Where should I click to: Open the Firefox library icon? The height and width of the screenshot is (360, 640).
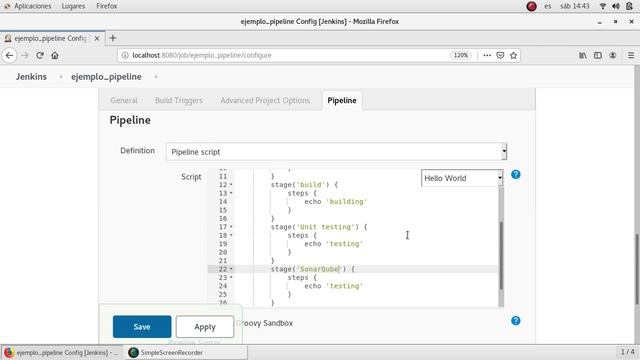[x=582, y=55]
